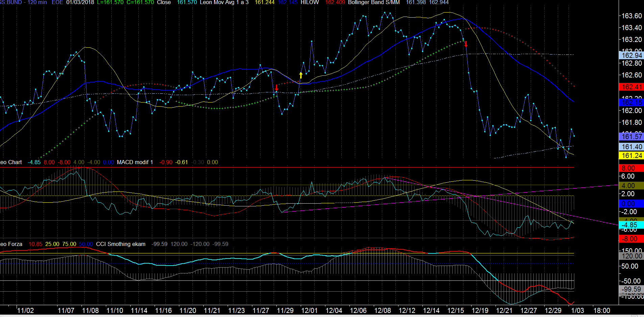Click the red 162.41 price tag
The image size is (644, 317).
631,87
